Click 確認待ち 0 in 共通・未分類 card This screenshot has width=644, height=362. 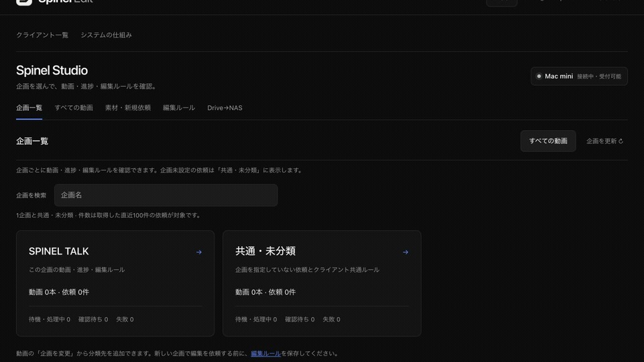pyautogui.click(x=300, y=319)
